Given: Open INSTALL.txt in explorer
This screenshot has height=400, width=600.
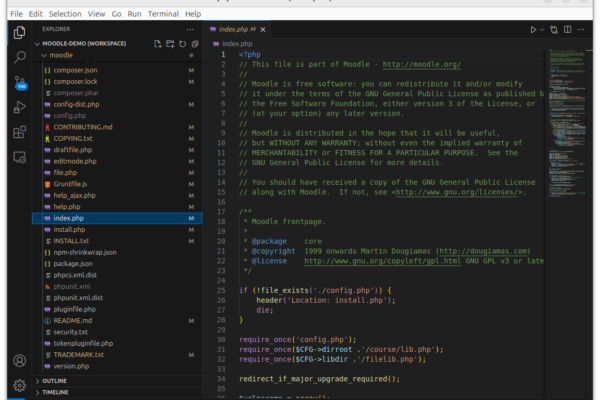Looking at the screenshot, I should tap(117, 241).
